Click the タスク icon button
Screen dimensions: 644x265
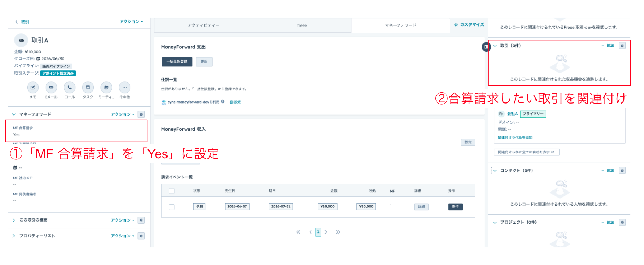click(88, 87)
